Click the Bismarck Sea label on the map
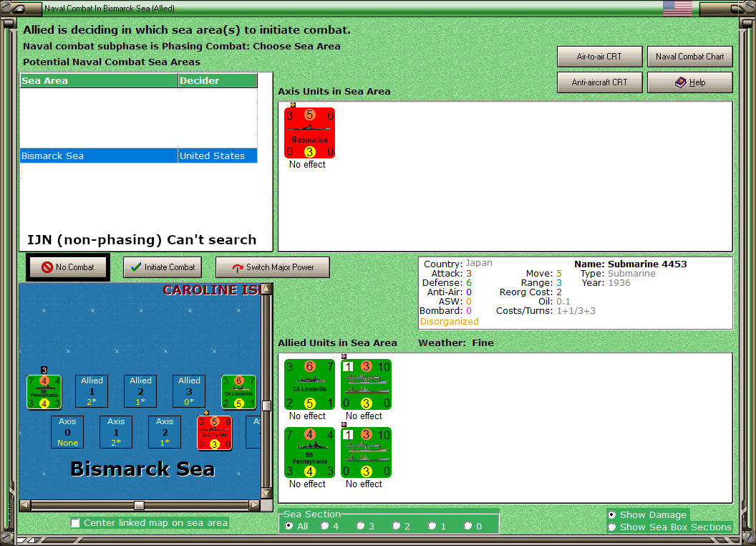The width and height of the screenshot is (756, 546). coord(142,469)
